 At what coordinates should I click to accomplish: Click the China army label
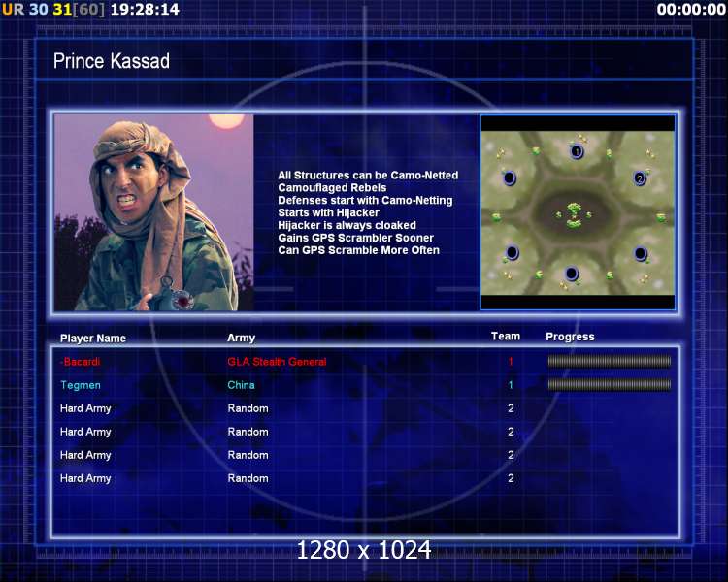coord(241,385)
